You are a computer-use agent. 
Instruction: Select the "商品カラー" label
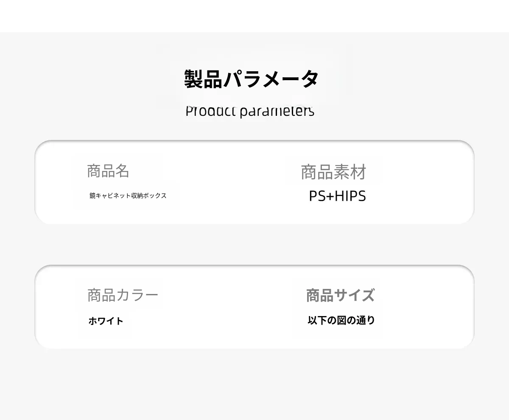click(x=123, y=295)
